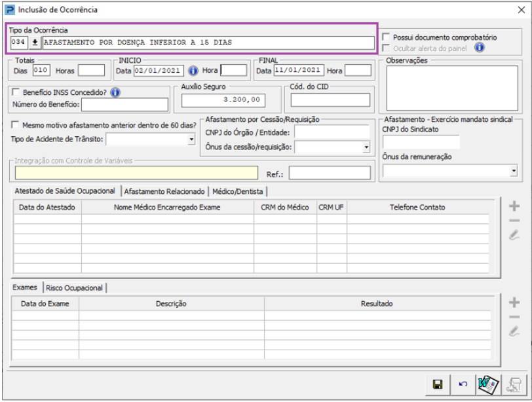Toggle Ocultar alerta do painel checkbox
Screen dimensions: 532x402
[x=386, y=48]
